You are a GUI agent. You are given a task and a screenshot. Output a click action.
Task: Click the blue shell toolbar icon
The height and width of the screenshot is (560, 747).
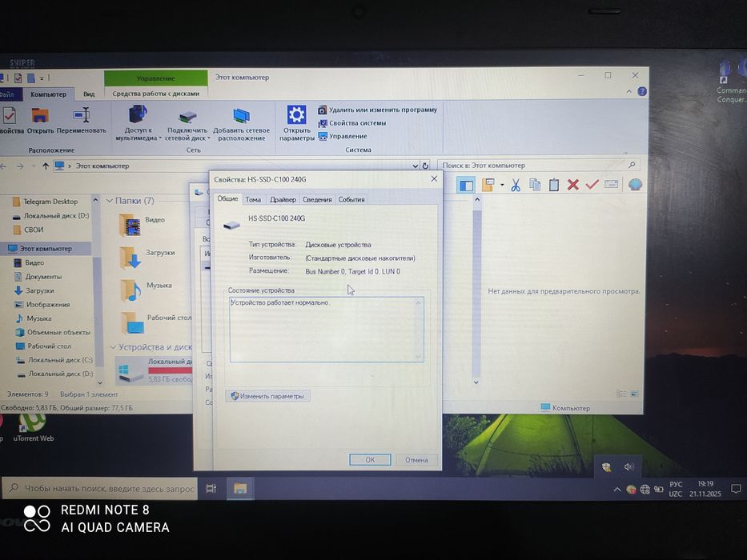(x=635, y=184)
